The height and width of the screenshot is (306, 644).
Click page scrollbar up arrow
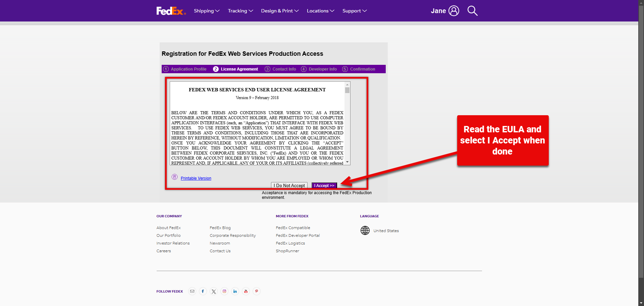(641, 3)
